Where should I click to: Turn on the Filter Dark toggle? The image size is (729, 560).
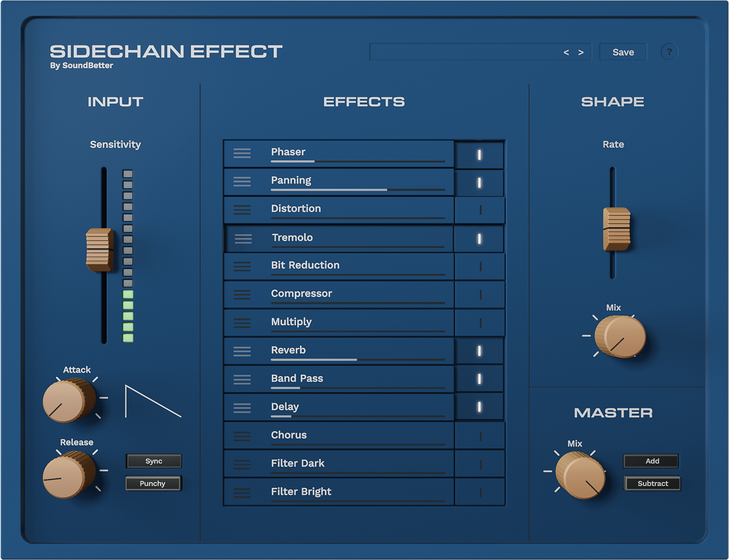coord(480,464)
